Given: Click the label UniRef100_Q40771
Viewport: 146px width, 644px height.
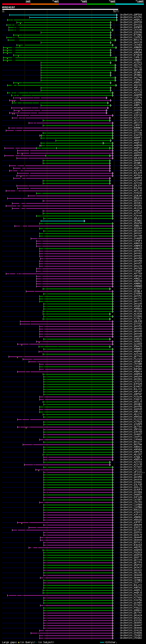Looking at the screenshot, I should click(131, 299).
